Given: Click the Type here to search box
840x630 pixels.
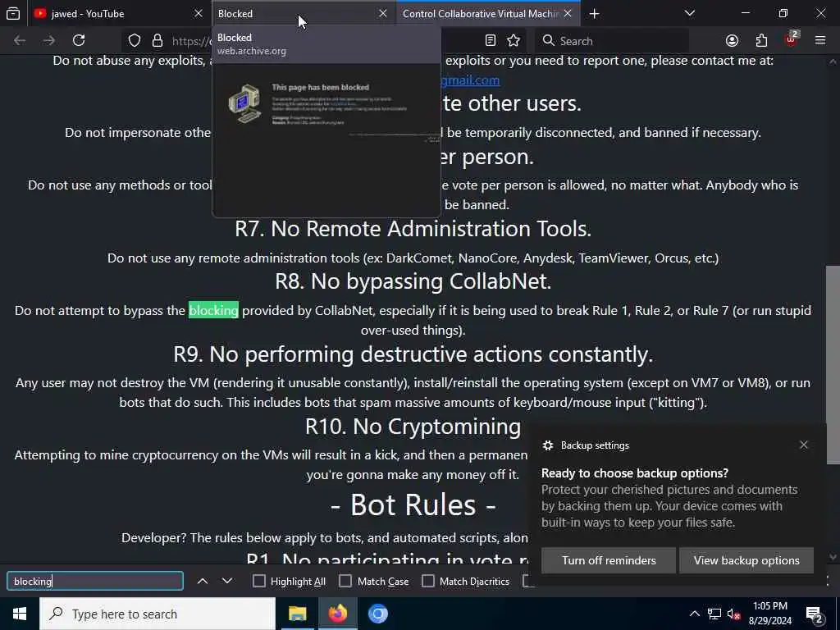Looking at the screenshot, I should pyautogui.click(x=157, y=614).
